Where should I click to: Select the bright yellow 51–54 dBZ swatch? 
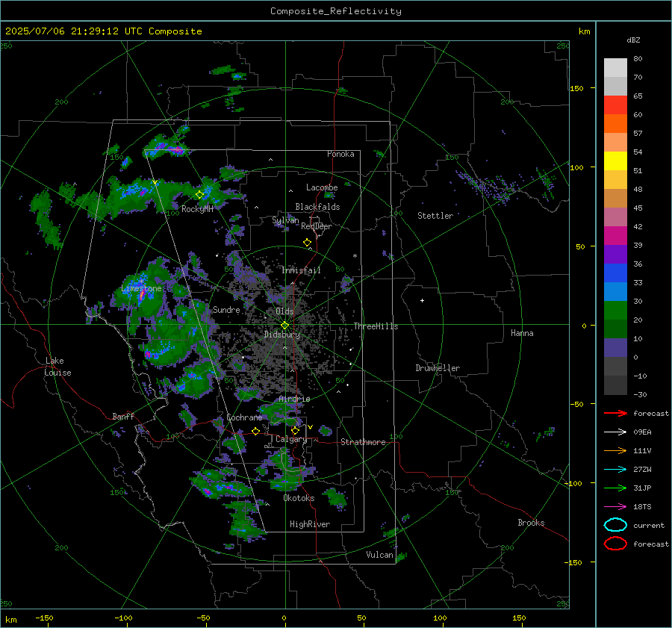point(615,161)
